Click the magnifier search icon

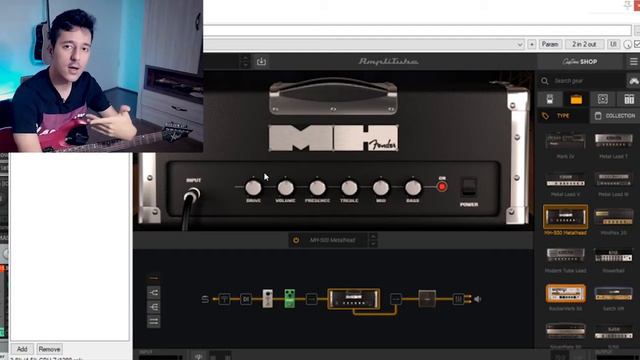[x=544, y=81]
